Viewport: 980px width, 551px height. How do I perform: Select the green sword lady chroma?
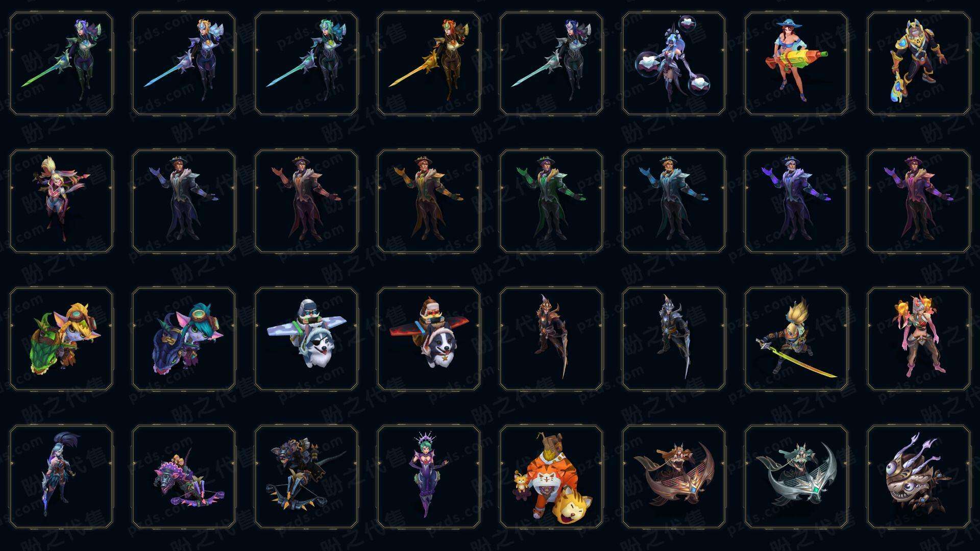pyautogui.click(x=61, y=64)
